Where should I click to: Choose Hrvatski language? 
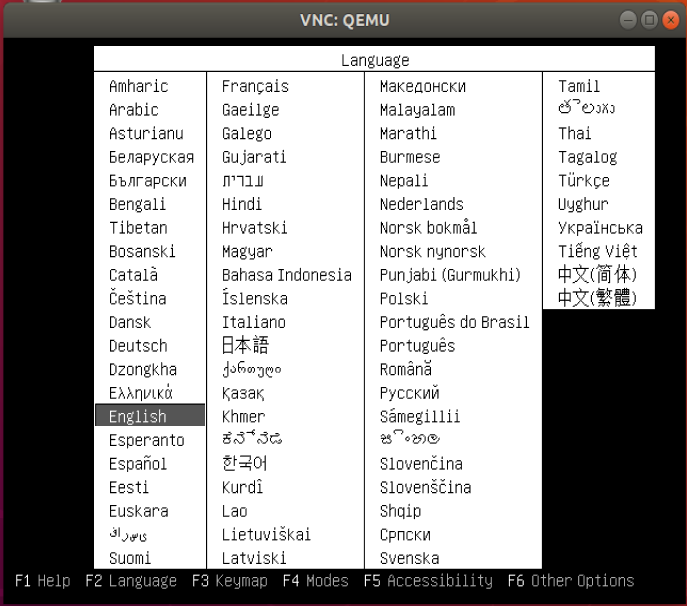pos(255,228)
